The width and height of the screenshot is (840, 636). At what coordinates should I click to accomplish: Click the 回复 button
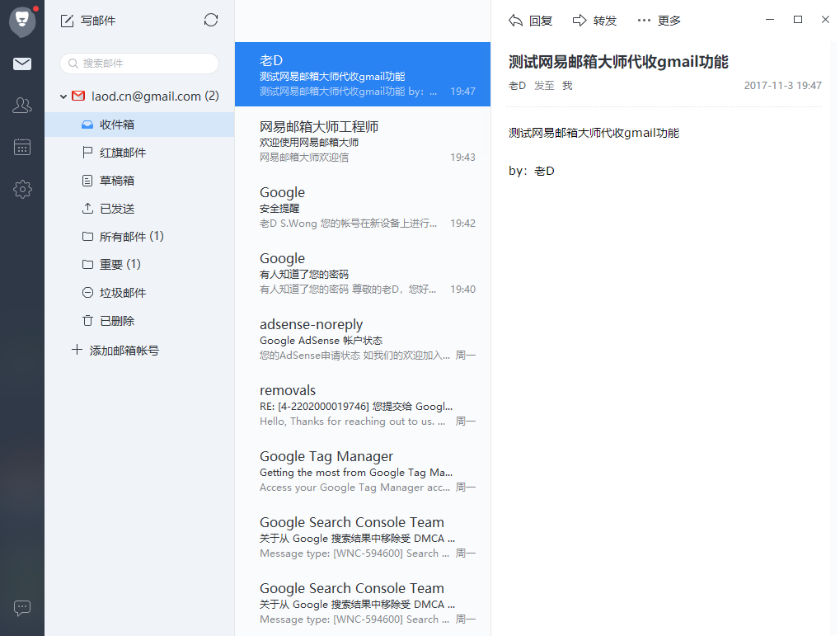530,21
